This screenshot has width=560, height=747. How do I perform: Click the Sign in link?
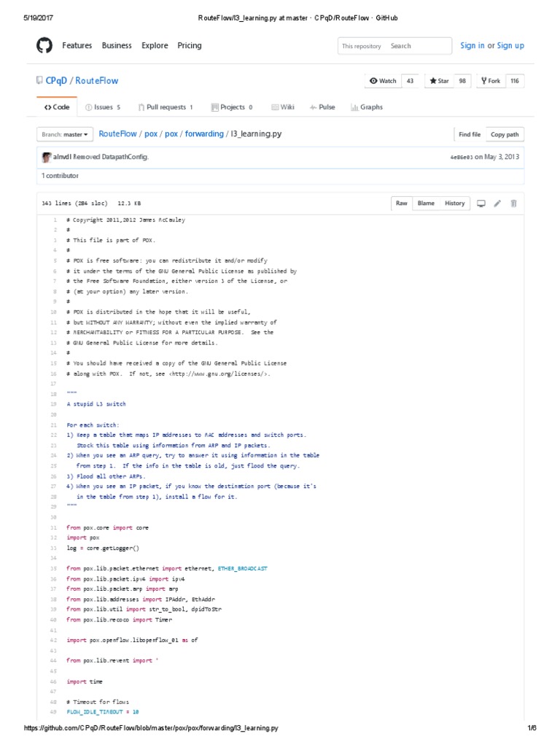point(472,45)
